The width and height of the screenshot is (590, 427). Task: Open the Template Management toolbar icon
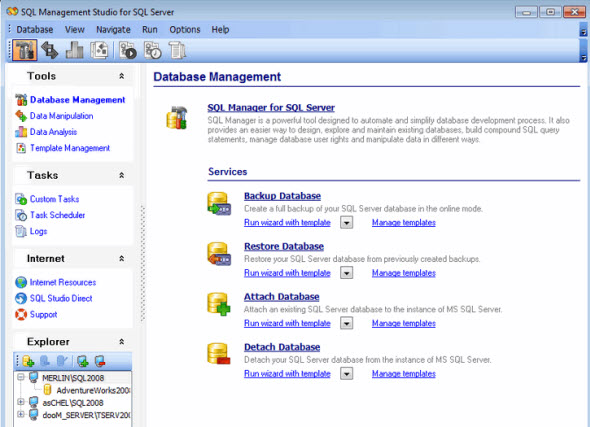pyautogui.click(x=99, y=50)
